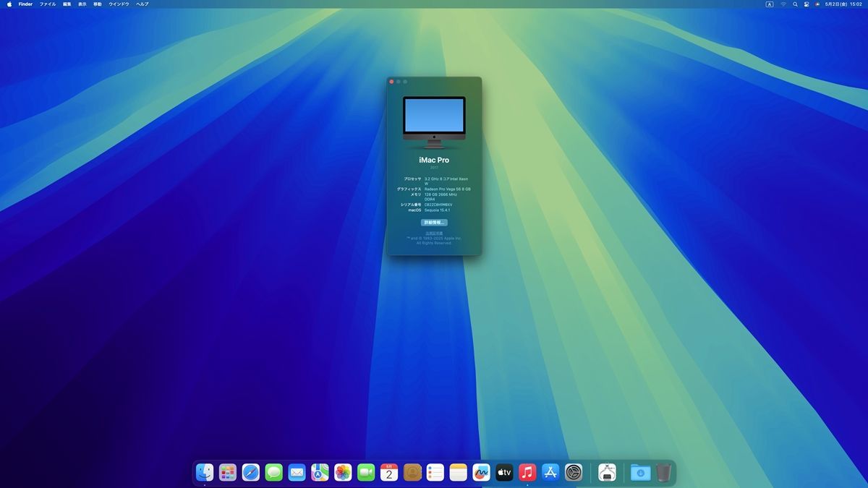Viewport: 868px width, 488px height.
Task: Open Finder from the Dock
Action: (x=205, y=473)
